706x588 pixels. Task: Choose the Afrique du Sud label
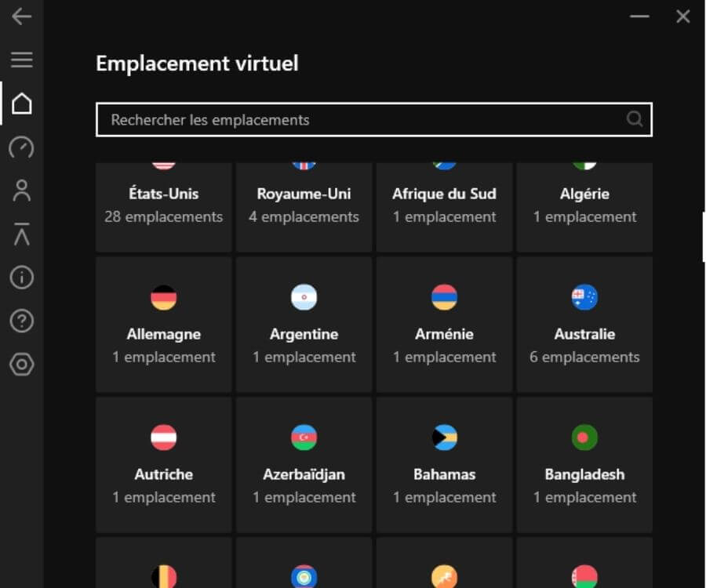445,194
